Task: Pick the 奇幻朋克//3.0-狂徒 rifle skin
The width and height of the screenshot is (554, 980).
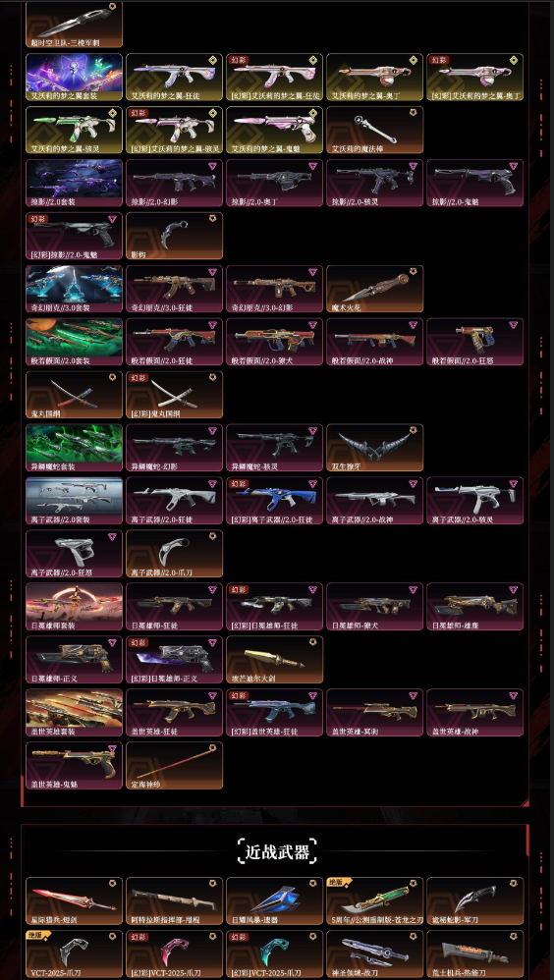Action: [x=175, y=289]
